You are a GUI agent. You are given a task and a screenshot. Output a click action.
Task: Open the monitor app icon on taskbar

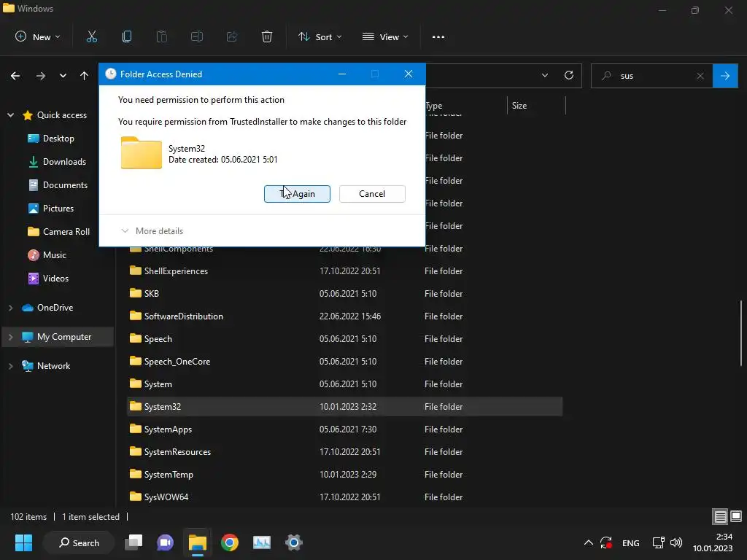[262, 542]
